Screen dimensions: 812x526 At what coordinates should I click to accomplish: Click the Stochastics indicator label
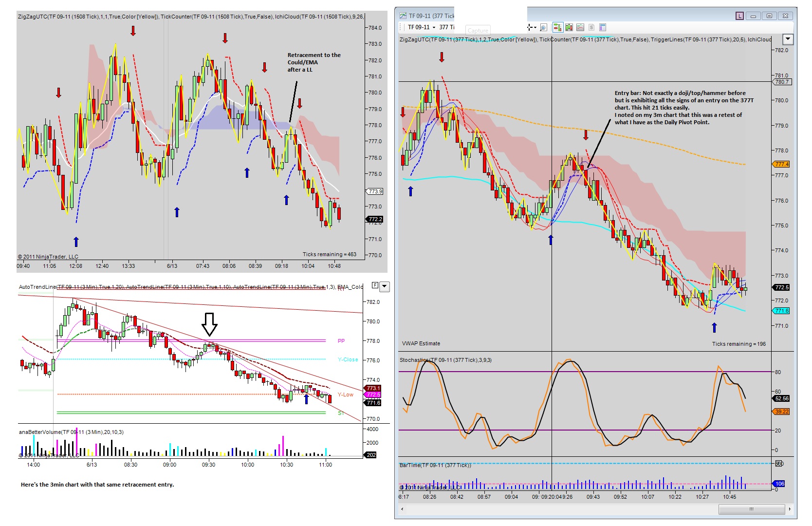[445, 360]
